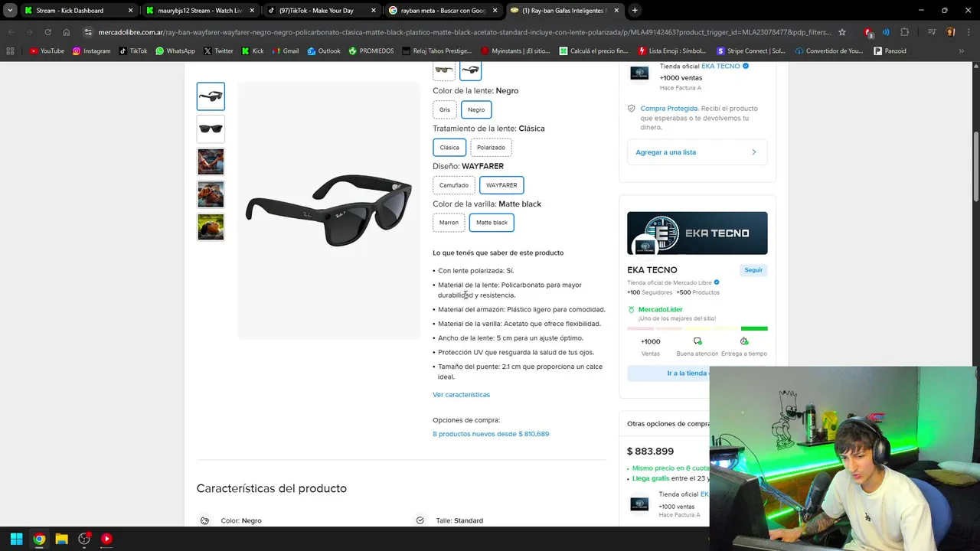The width and height of the screenshot is (980, 551).
Task: Open the browser extensions puzzle icon
Action: [905, 32]
